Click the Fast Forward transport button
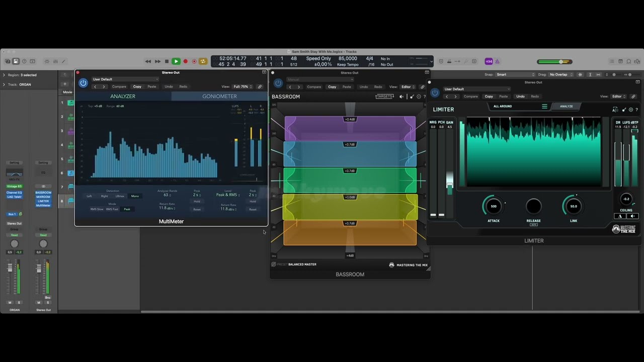Image resolution: width=644 pixels, height=362 pixels. tap(157, 61)
